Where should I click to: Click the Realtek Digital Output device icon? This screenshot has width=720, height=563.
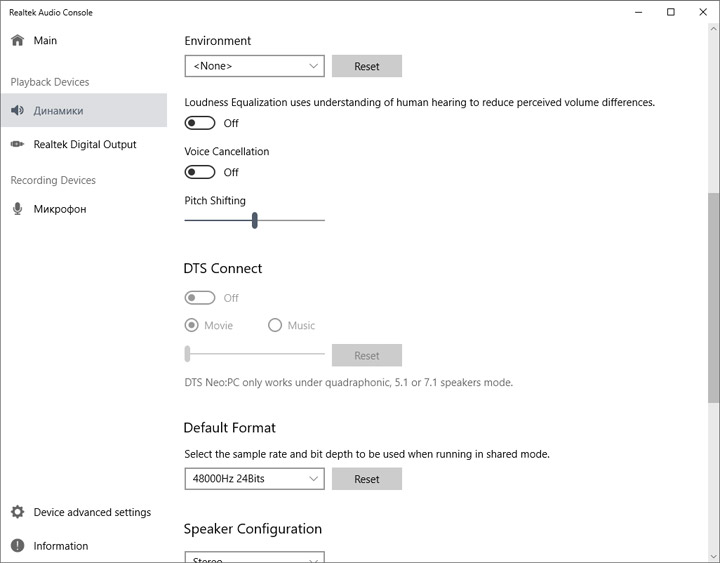[17, 144]
